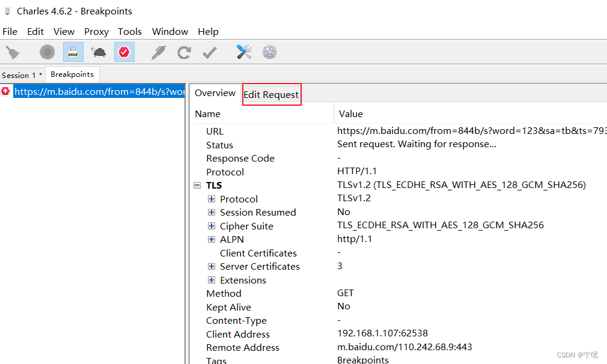Switch to the Session 1 tab

click(x=22, y=75)
